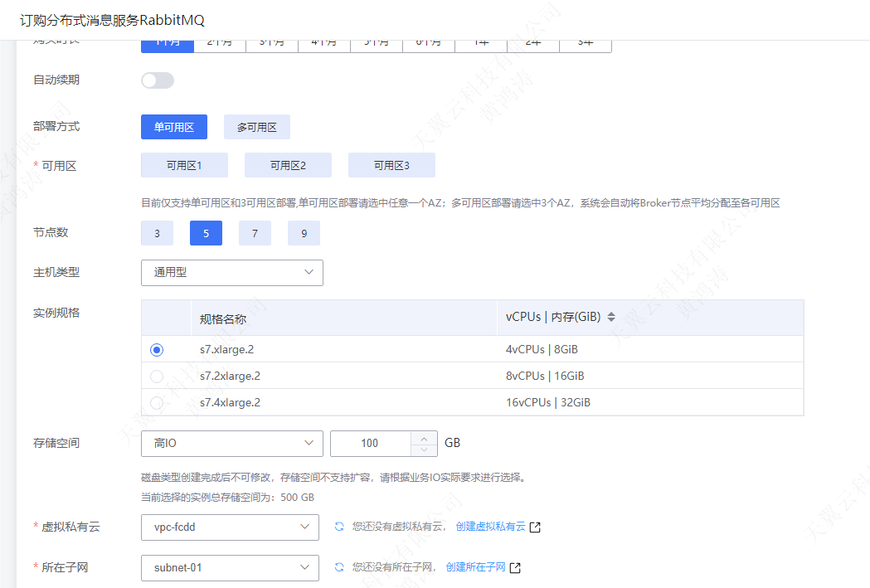This screenshot has width=870, height=588.
Task: Set node count to 7
Action: click(x=255, y=234)
